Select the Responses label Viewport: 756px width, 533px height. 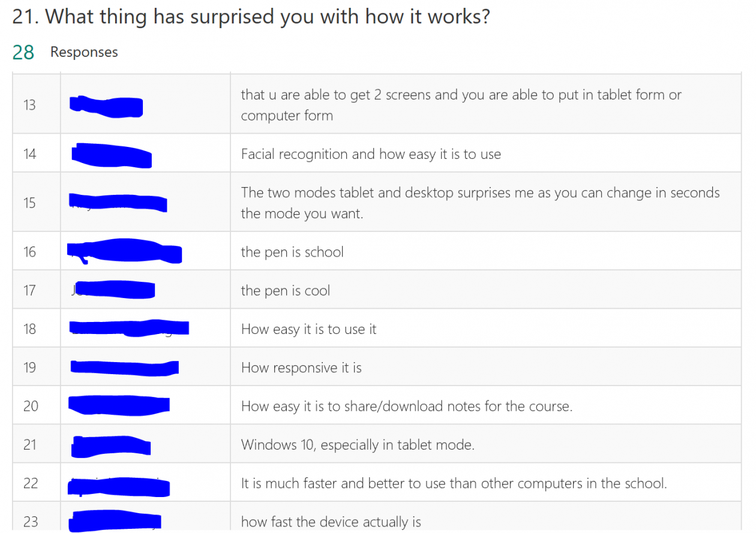[84, 52]
